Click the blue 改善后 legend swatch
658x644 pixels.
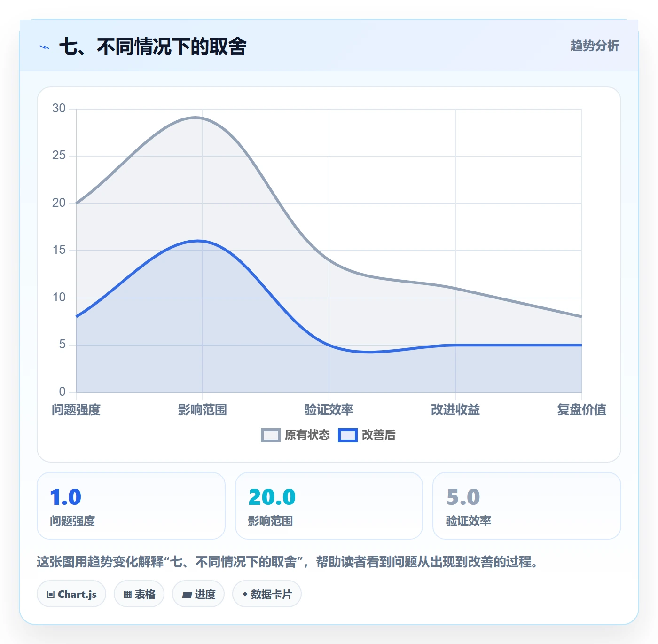[x=348, y=435]
